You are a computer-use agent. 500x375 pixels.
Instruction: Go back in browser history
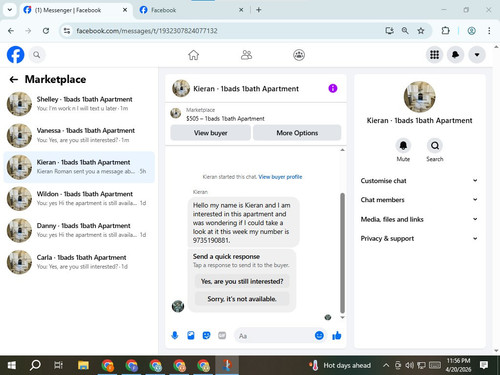point(11,31)
